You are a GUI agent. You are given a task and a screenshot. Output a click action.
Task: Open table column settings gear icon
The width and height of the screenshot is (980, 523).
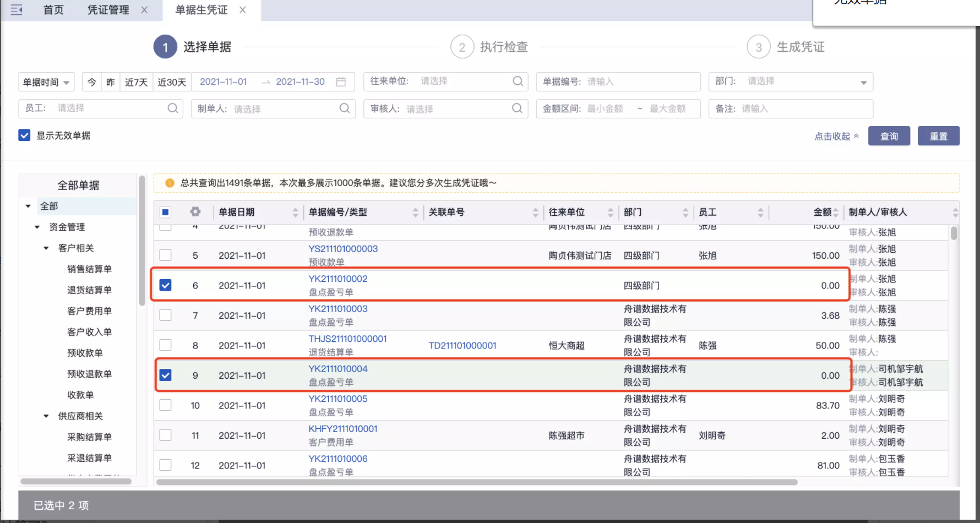click(195, 212)
